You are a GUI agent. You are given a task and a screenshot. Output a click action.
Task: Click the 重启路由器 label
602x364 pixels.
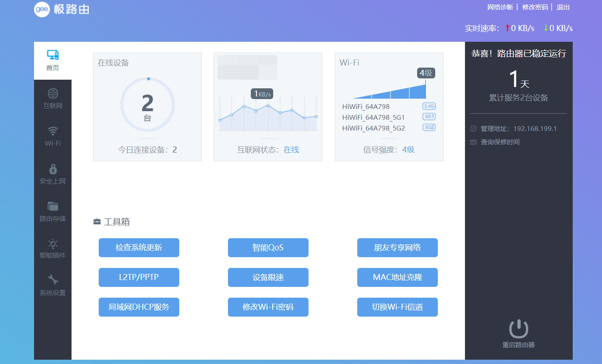pyautogui.click(x=518, y=345)
